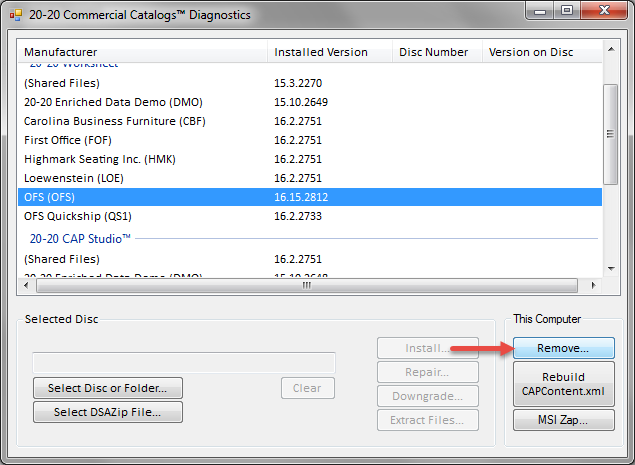The height and width of the screenshot is (465, 635).
Task: Select Highmark Seating Inc. (HMK) row
Action: coord(310,159)
